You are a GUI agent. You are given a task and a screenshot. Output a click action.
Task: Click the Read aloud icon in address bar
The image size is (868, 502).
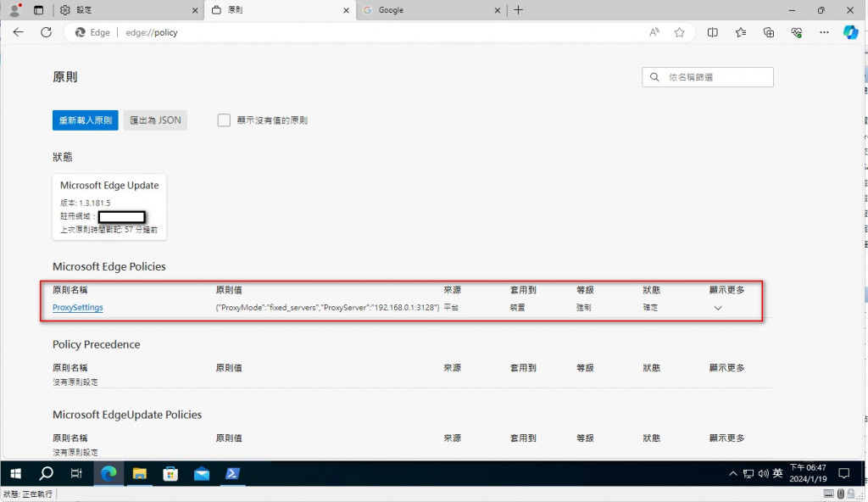point(654,32)
